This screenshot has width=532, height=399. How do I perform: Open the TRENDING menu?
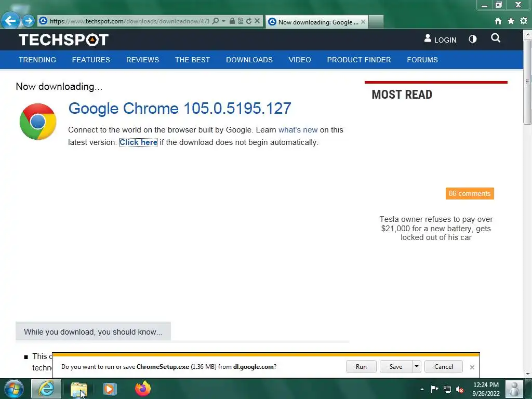point(37,60)
